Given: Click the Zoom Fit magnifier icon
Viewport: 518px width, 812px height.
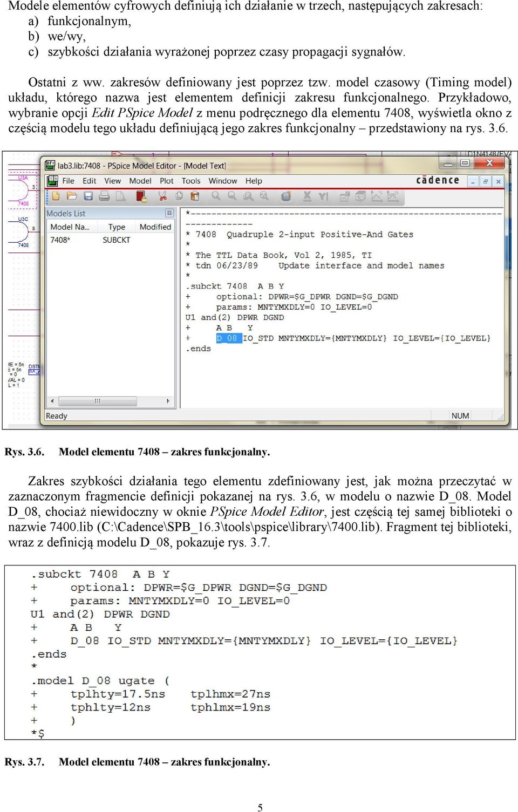Looking at the screenshot, I should [264, 196].
